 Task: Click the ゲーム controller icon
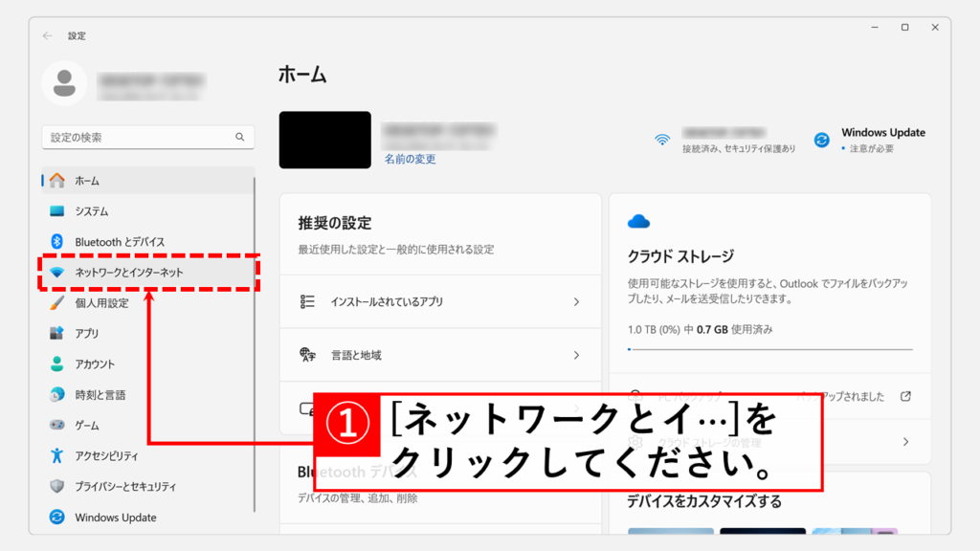(57, 426)
